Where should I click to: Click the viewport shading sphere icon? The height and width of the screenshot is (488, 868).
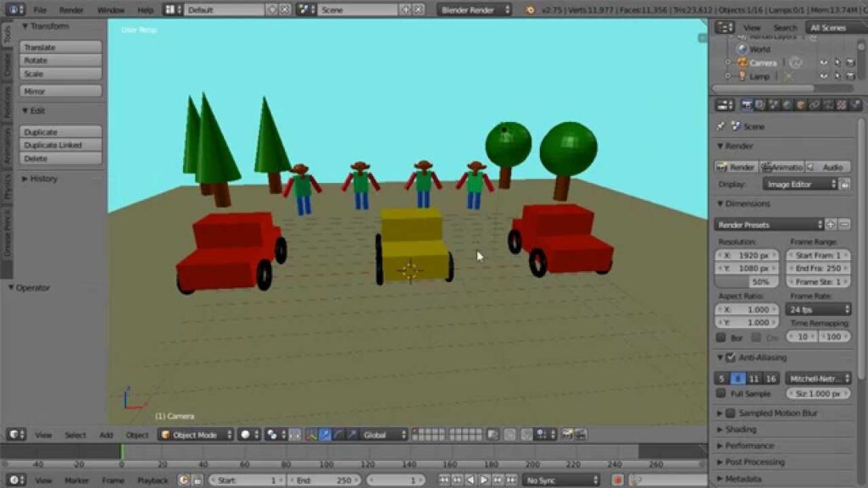pyautogui.click(x=246, y=435)
